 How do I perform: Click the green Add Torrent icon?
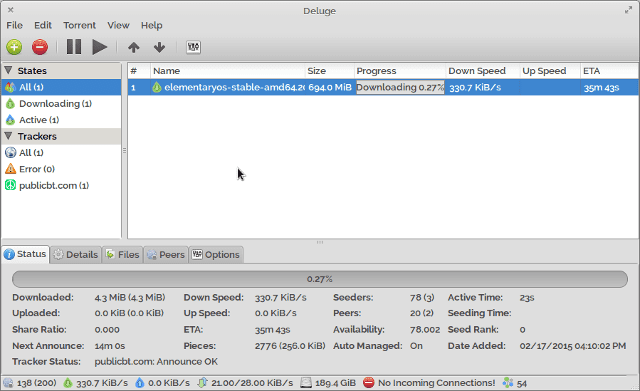pyautogui.click(x=14, y=47)
